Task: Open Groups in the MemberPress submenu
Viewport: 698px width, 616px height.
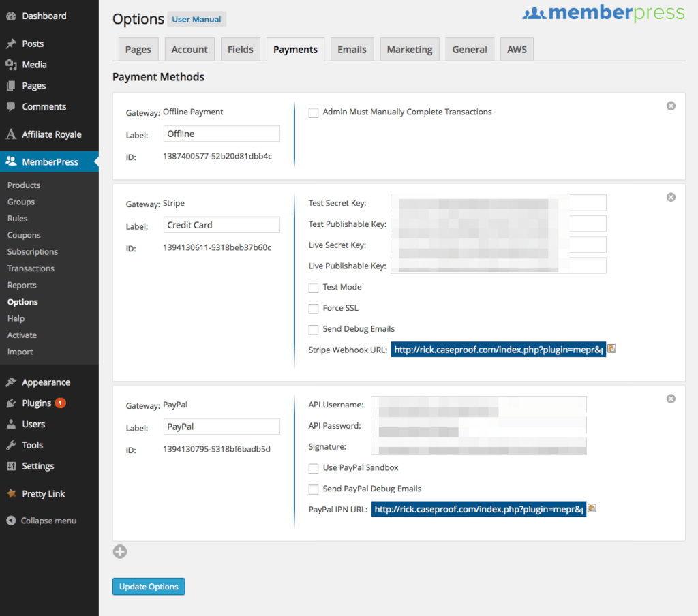Action: click(21, 202)
